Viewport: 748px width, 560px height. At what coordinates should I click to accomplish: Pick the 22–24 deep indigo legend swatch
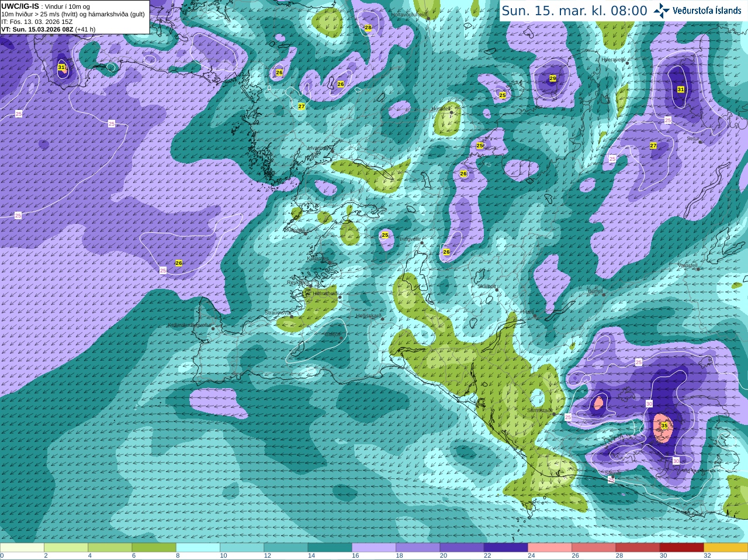tap(505, 548)
